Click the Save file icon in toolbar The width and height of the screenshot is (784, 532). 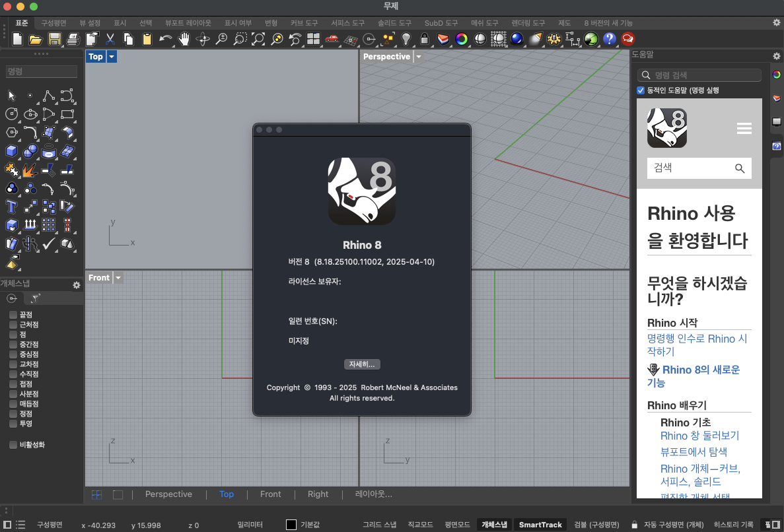[x=55, y=39]
